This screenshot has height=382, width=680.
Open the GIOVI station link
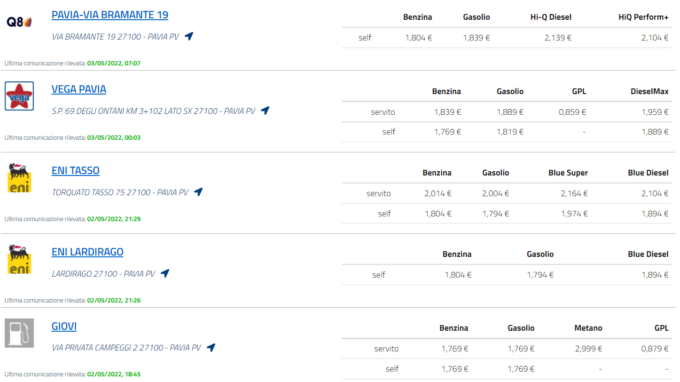pyautogui.click(x=64, y=326)
